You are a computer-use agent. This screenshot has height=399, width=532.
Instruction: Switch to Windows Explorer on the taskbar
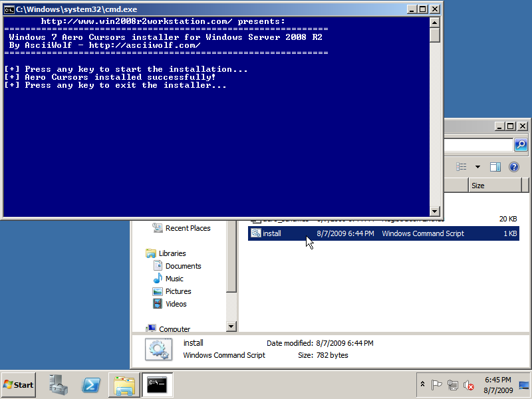124,385
